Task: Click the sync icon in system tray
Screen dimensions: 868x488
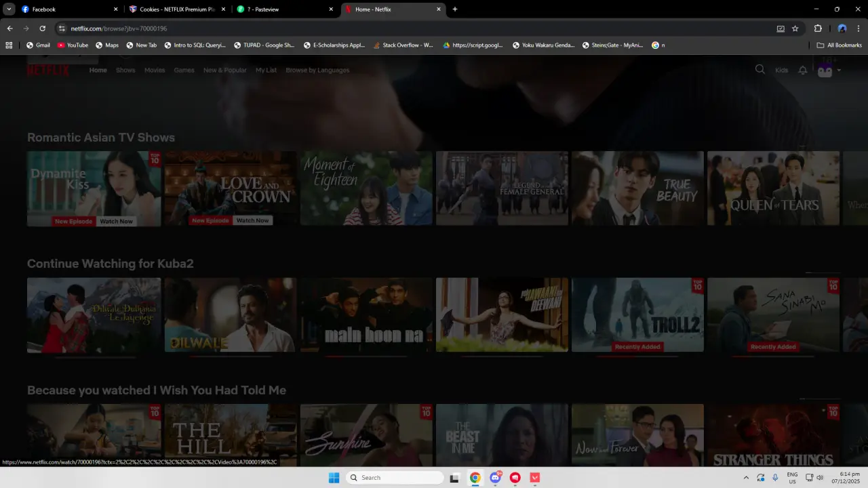Action: tap(761, 478)
